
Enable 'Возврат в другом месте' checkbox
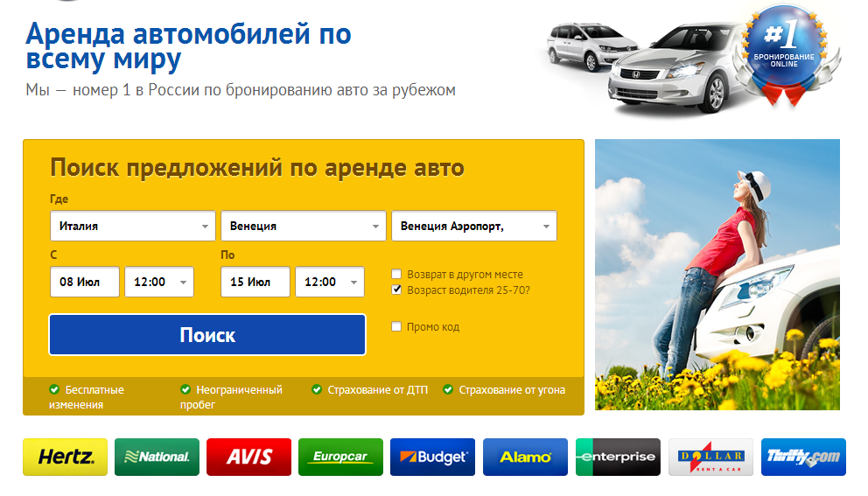[396, 275]
